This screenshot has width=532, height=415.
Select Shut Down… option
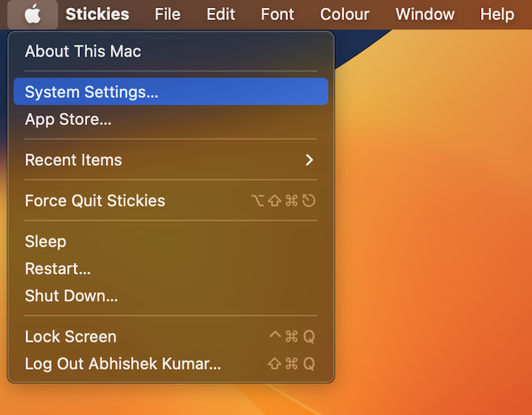click(x=171, y=296)
